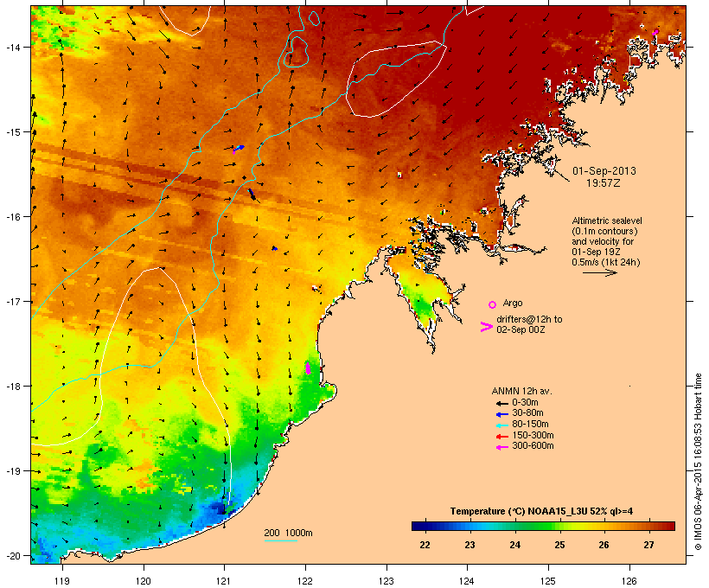
Task: Click the 'Argo' legend label
Action: click(x=513, y=303)
